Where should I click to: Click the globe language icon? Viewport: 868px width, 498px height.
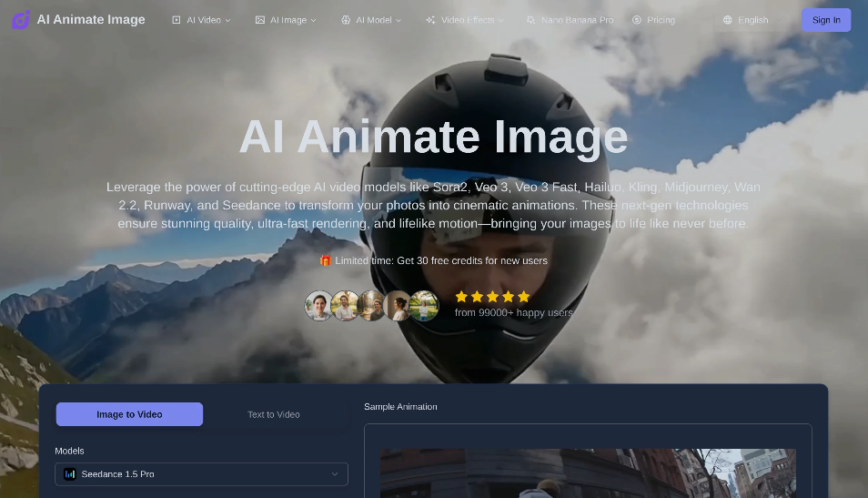click(x=727, y=20)
